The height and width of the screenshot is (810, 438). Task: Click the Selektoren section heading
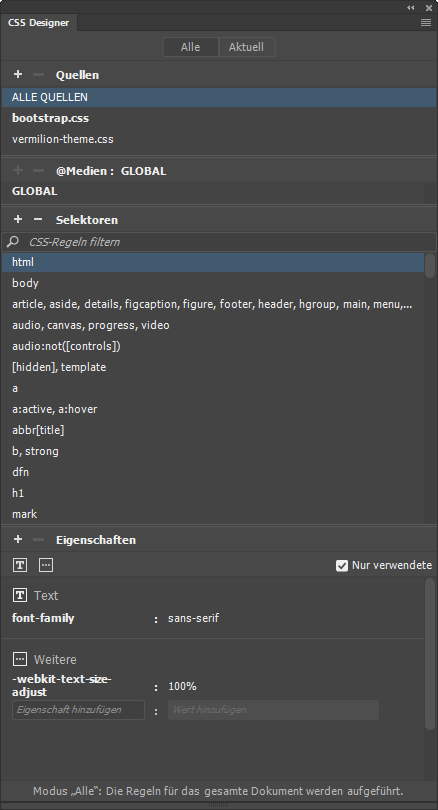(87, 220)
